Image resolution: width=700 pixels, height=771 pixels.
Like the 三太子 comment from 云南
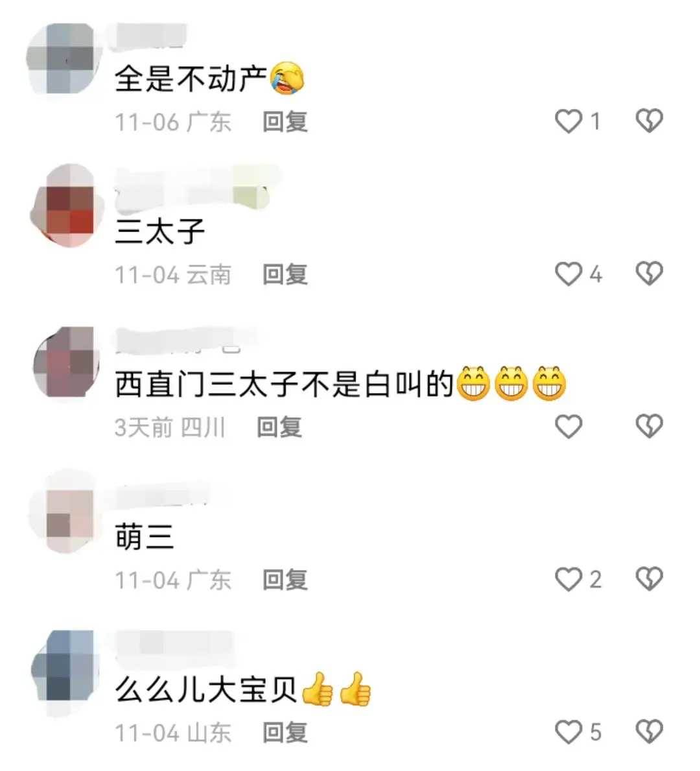pyautogui.click(x=568, y=274)
